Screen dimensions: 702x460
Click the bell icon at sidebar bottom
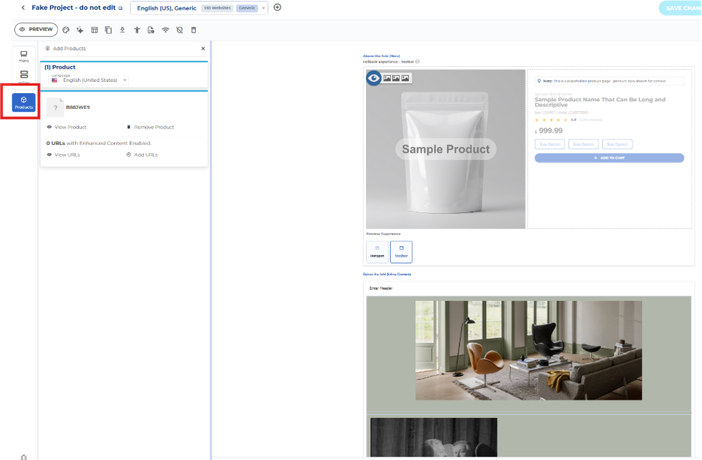tap(24, 457)
